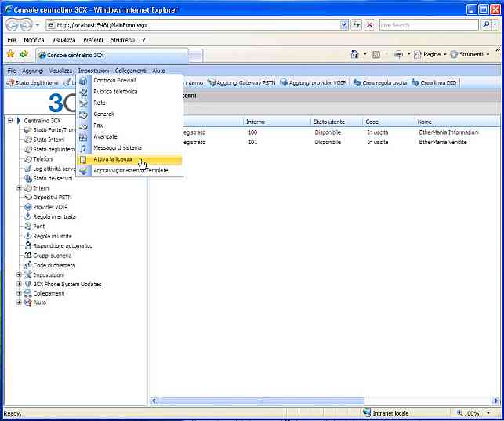Image resolution: width=504 pixels, height=421 pixels.
Task: Click Aggiungi provider VOIP toolbar button
Action: coord(313,83)
